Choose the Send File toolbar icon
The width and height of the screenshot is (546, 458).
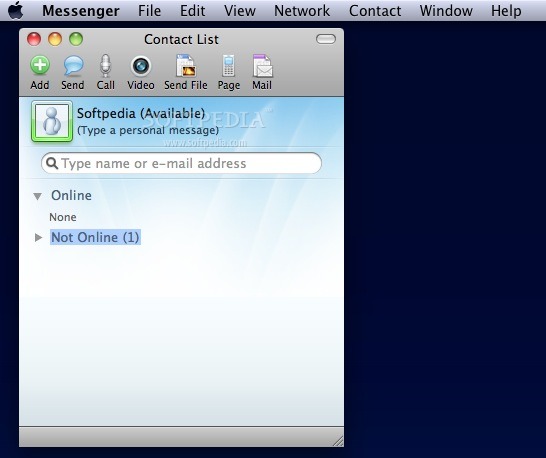[186, 65]
